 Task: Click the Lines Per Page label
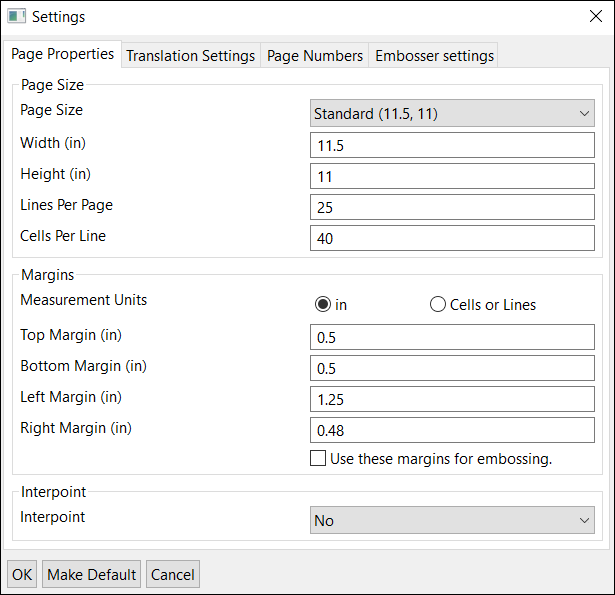pos(66,205)
